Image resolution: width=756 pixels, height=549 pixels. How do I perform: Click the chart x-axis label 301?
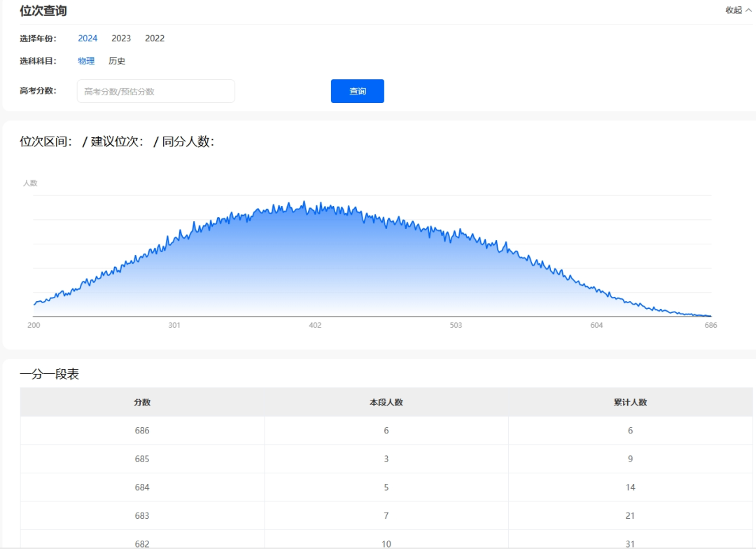click(x=174, y=325)
